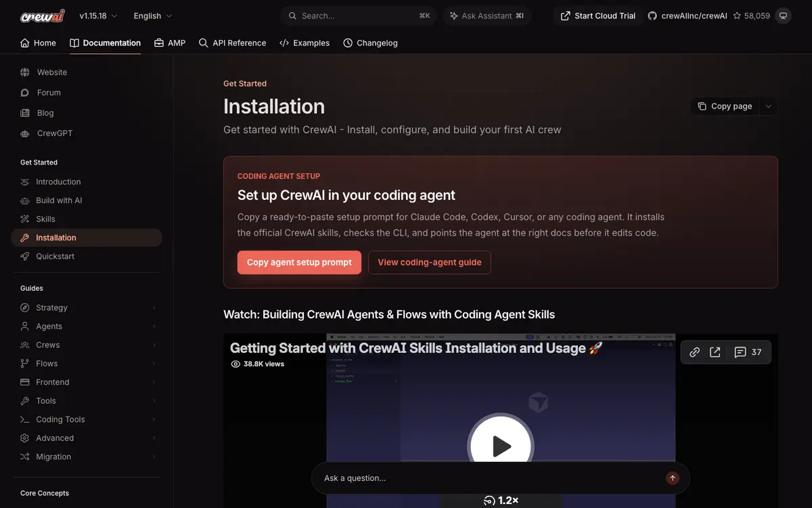The height and width of the screenshot is (508, 812).
Task: Open the 37 video comments
Action: pyautogui.click(x=748, y=352)
